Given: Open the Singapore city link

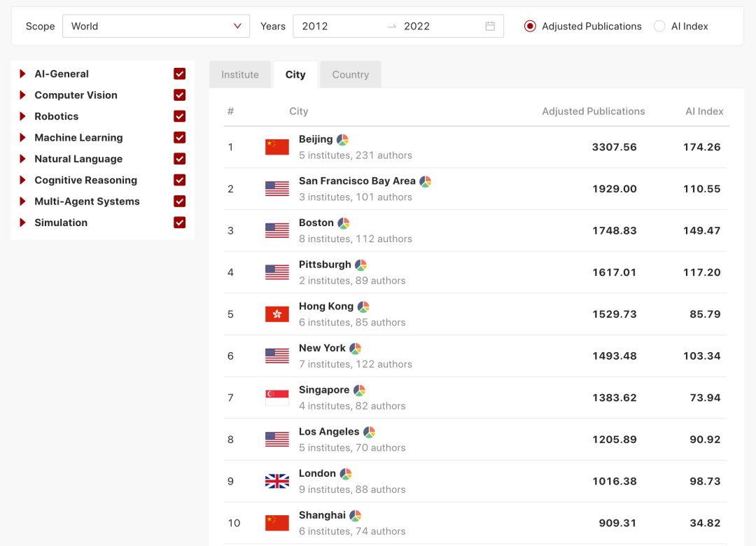Looking at the screenshot, I should tap(324, 390).
